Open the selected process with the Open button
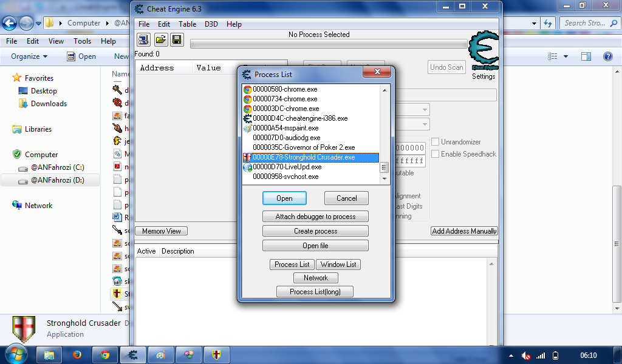This screenshot has width=622, height=364. [x=284, y=198]
